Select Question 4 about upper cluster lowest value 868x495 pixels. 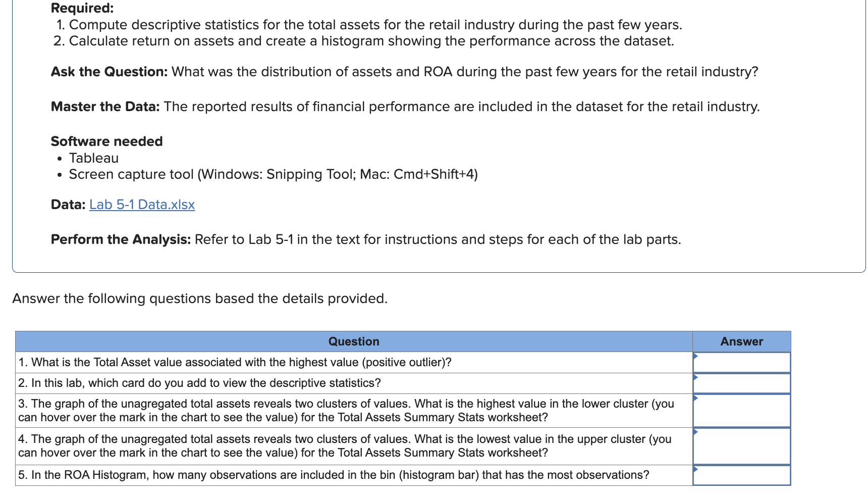pyautogui.click(x=344, y=446)
